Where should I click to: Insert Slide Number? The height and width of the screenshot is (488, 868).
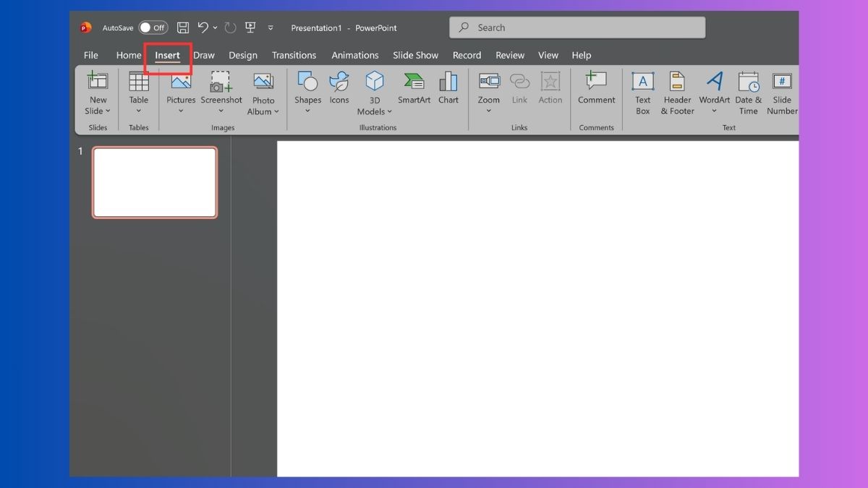[782, 93]
